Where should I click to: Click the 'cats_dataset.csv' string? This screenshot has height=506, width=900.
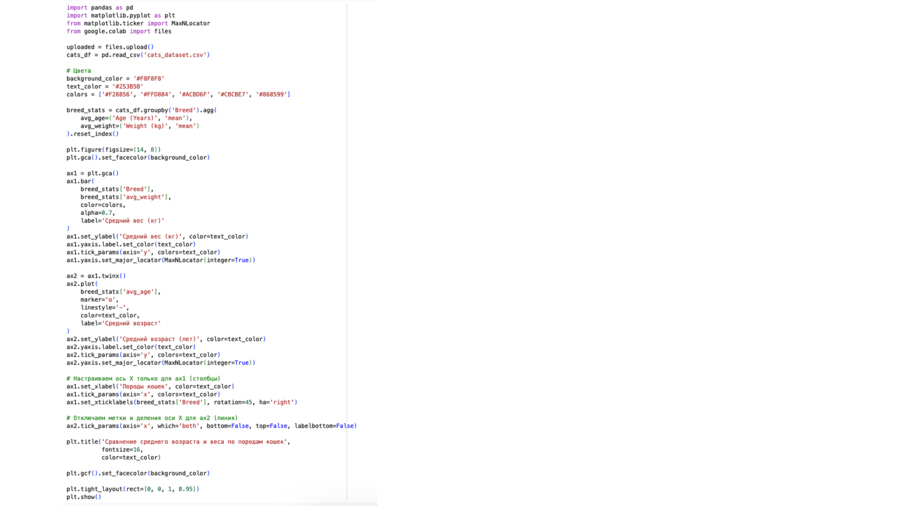[175, 55]
